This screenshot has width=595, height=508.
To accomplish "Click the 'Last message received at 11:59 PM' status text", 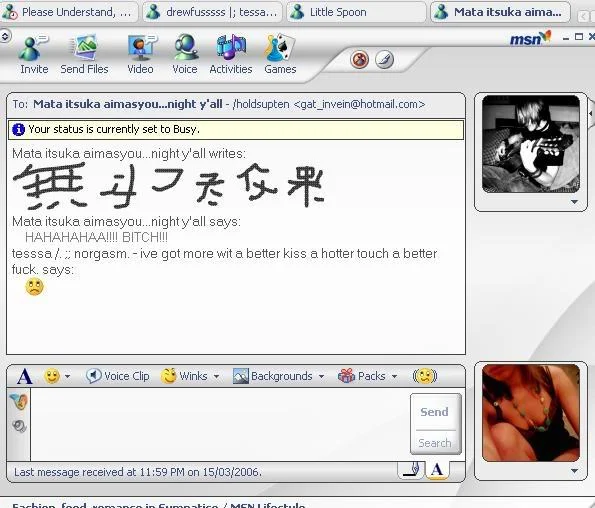I will (x=138, y=472).
